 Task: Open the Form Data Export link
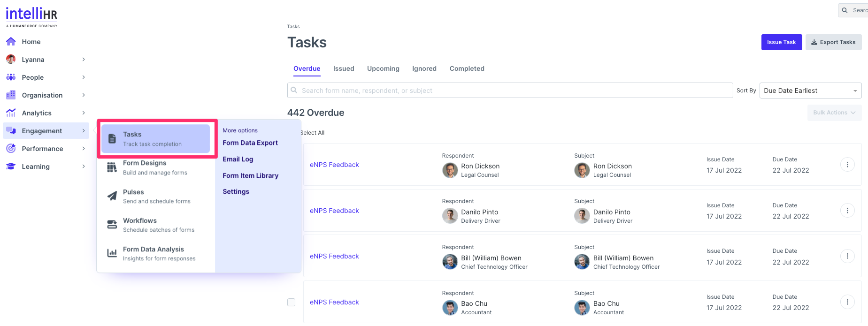(250, 143)
